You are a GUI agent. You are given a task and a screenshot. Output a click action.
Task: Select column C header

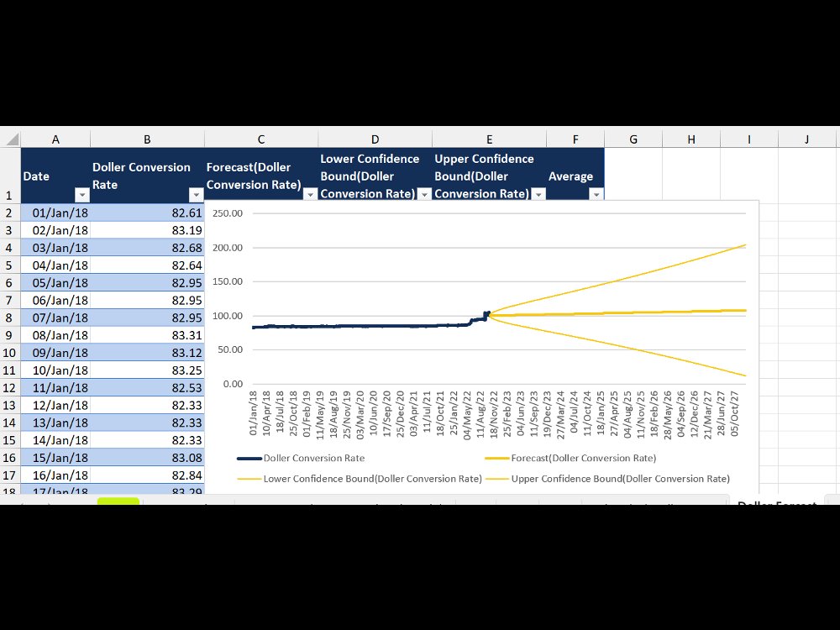(x=261, y=139)
